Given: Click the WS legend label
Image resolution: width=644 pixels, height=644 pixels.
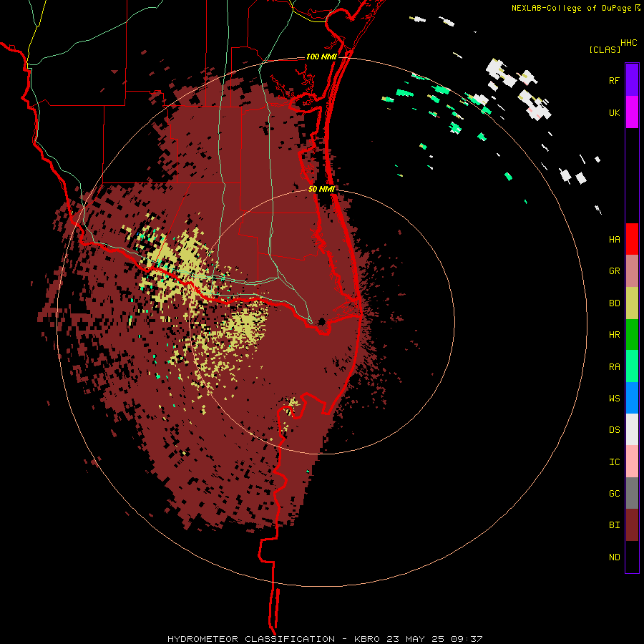Looking at the screenshot, I should 614,398.
